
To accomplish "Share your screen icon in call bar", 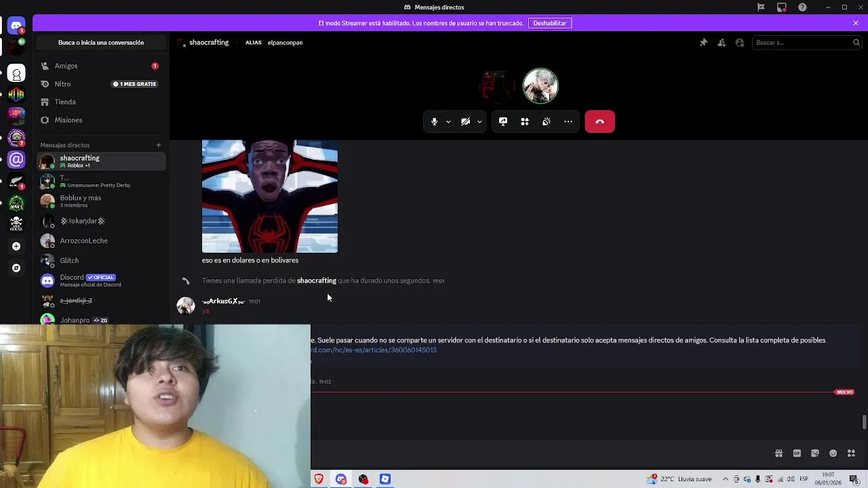I will point(503,121).
